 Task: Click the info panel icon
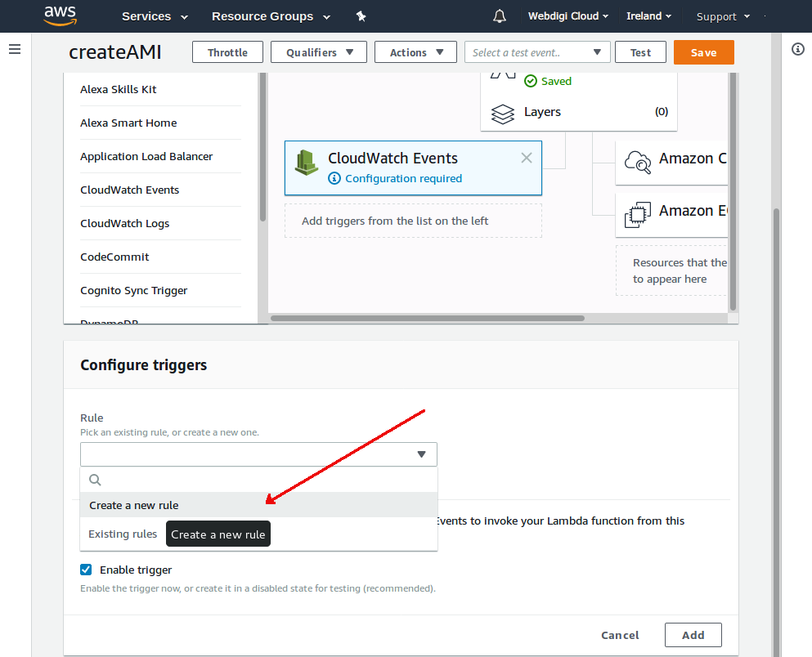(x=798, y=49)
